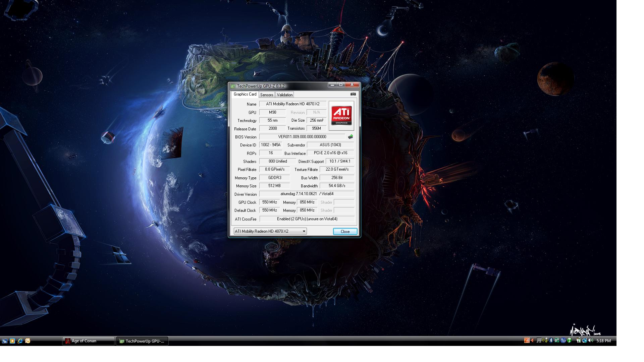Screen dimensions: 644x362
Task: Click the Close button in GPU-Z
Action: (345, 232)
